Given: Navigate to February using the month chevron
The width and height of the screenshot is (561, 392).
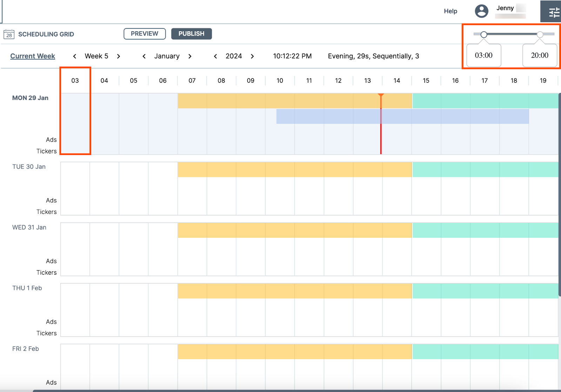Looking at the screenshot, I should point(190,56).
